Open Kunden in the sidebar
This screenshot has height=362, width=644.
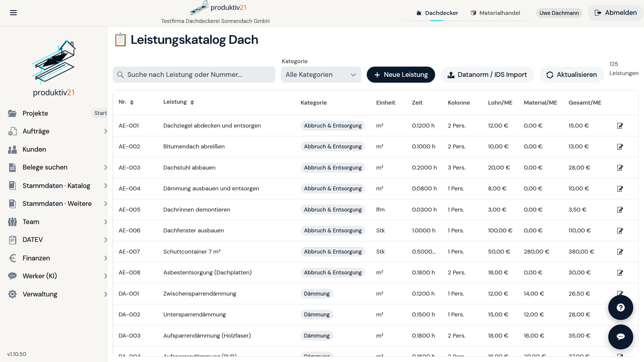pos(34,149)
